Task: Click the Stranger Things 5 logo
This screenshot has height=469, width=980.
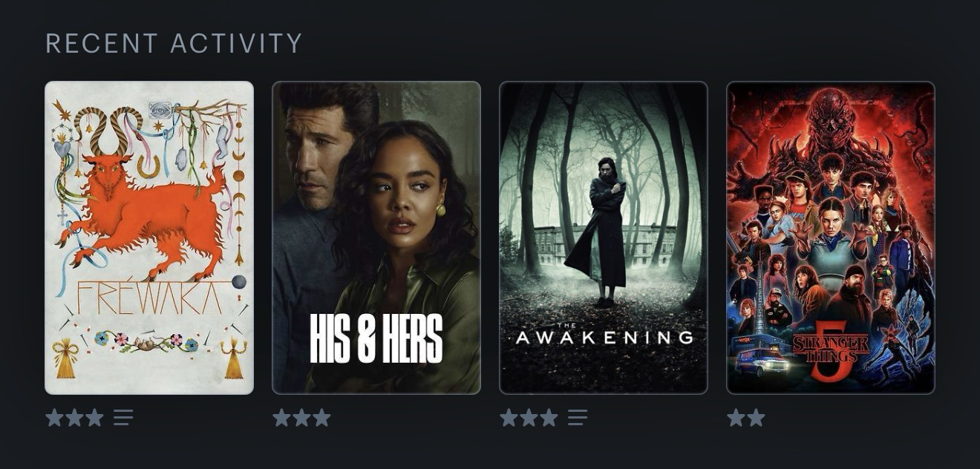Action: point(831,352)
